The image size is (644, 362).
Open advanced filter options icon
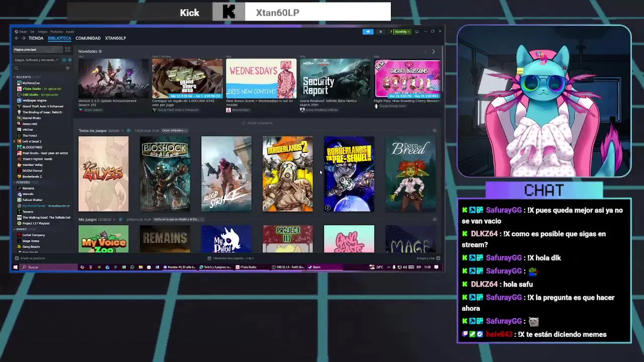pyautogui.click(x=68, y=68)
